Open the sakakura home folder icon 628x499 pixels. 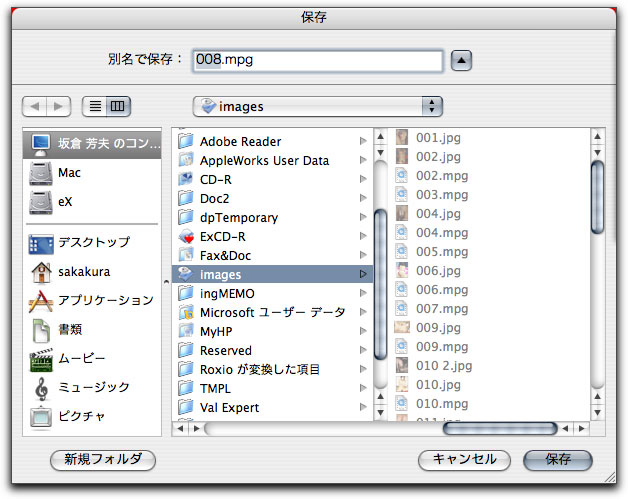(41, 273)
